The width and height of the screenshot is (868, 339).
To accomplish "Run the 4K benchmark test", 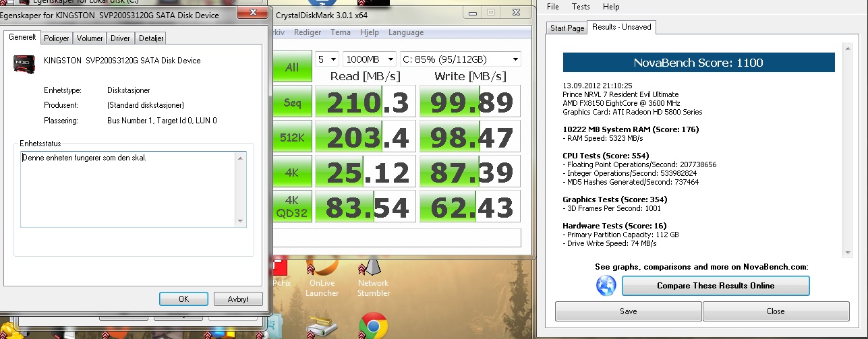I will tap(292, 173).
